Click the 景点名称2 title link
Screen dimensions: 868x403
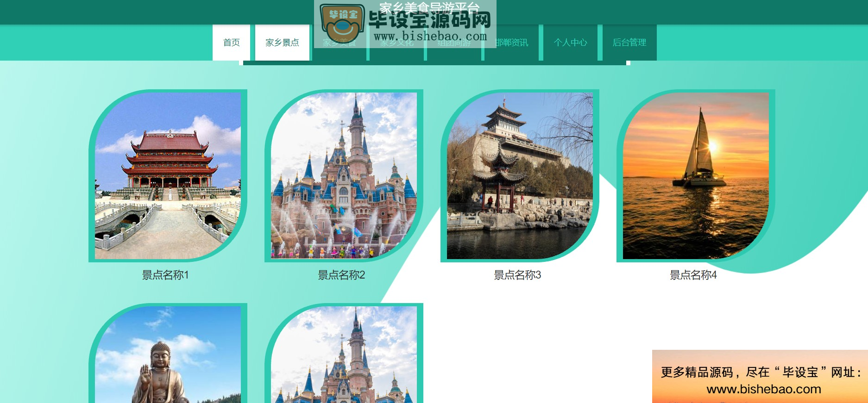tap(341, 275)
